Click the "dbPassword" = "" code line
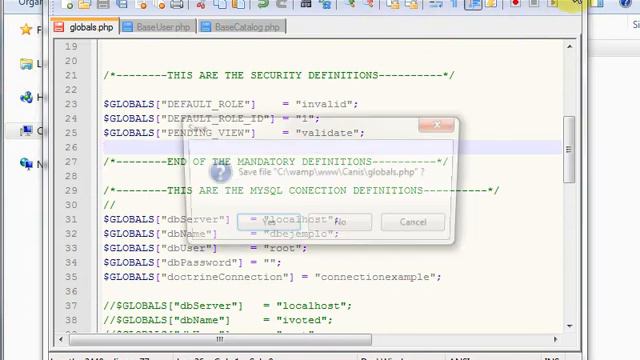The height and width of the screenshot is (360, 640). tap(192, 262)
